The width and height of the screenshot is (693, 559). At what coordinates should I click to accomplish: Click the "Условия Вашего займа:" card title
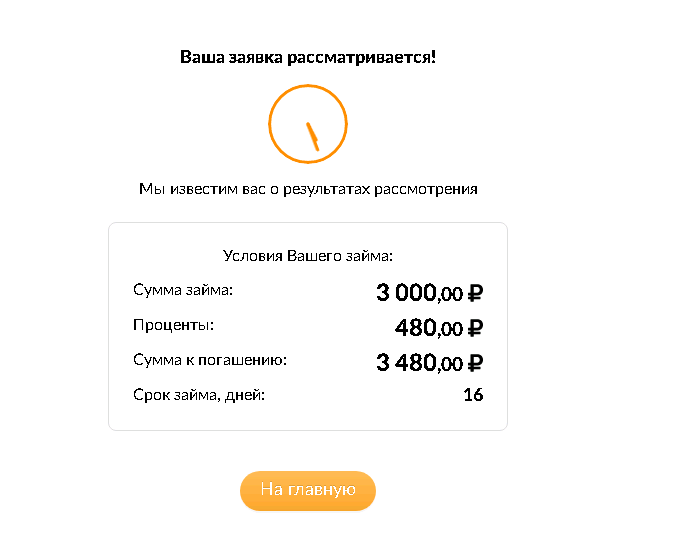point(308,255)
